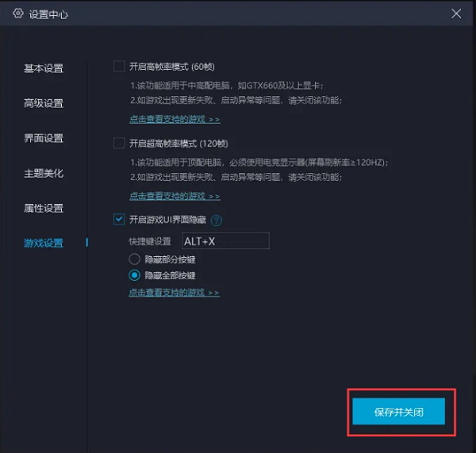Click the help question mark beside 开启游戏UI界面隐藏

(x=216, y=221)
